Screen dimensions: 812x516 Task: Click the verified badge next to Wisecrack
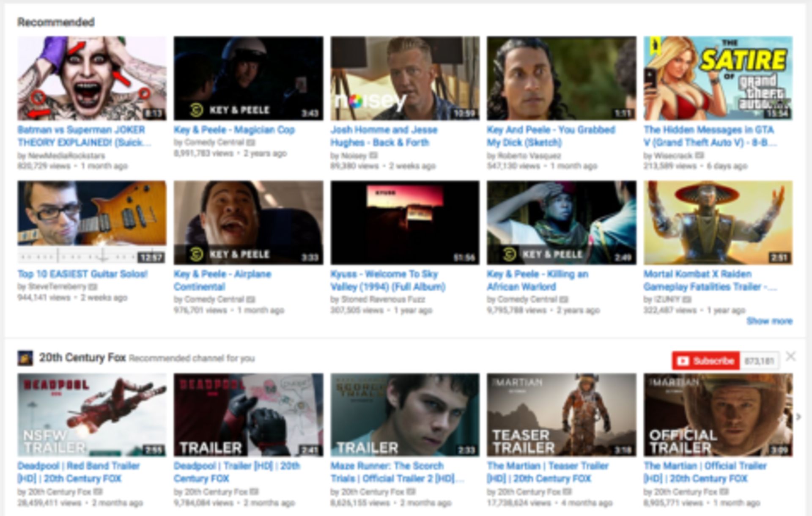point(700,155)
